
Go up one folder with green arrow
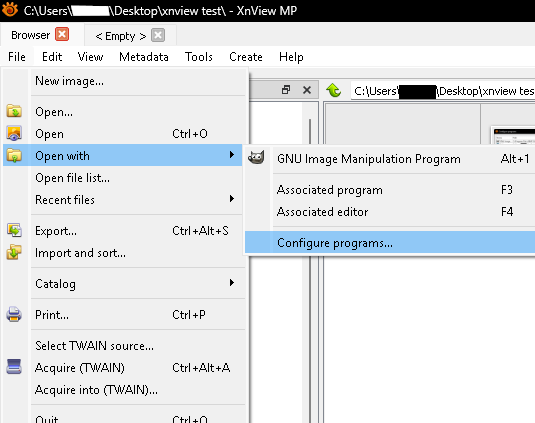point(333,90)
